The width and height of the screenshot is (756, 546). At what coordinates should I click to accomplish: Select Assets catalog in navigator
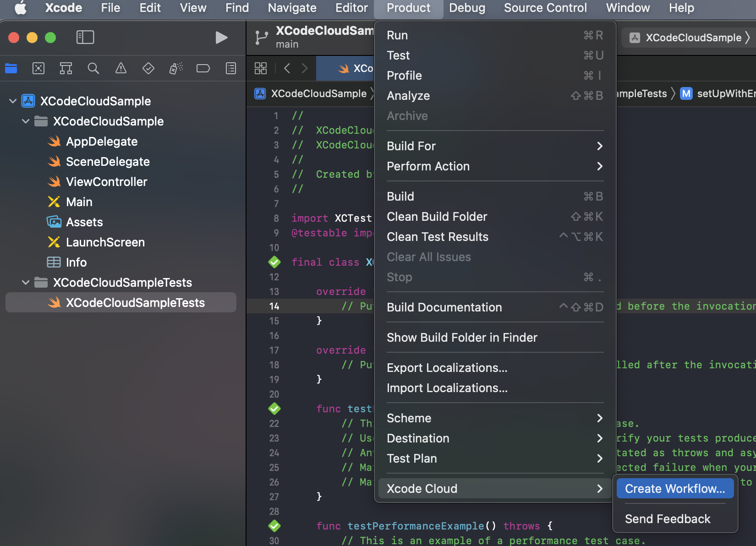(x=84, y=222)
